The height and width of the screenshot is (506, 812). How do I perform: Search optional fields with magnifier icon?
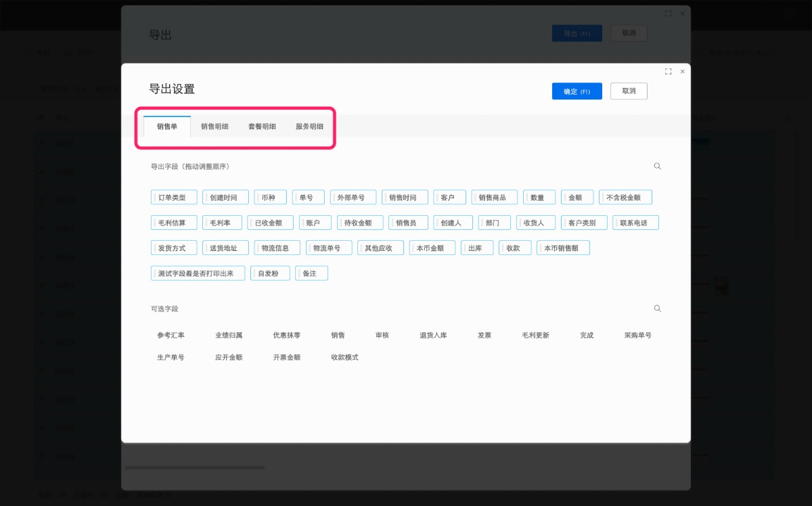657,308
